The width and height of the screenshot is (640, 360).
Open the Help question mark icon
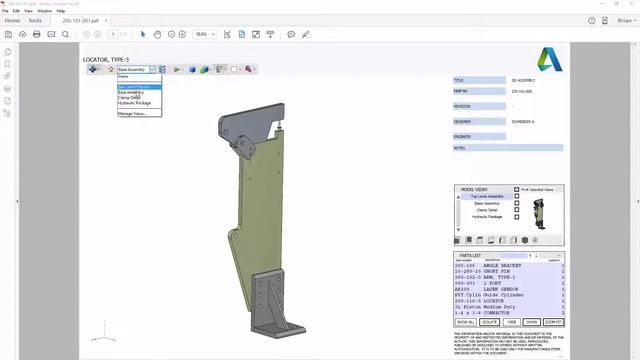[x=591, y=20]
